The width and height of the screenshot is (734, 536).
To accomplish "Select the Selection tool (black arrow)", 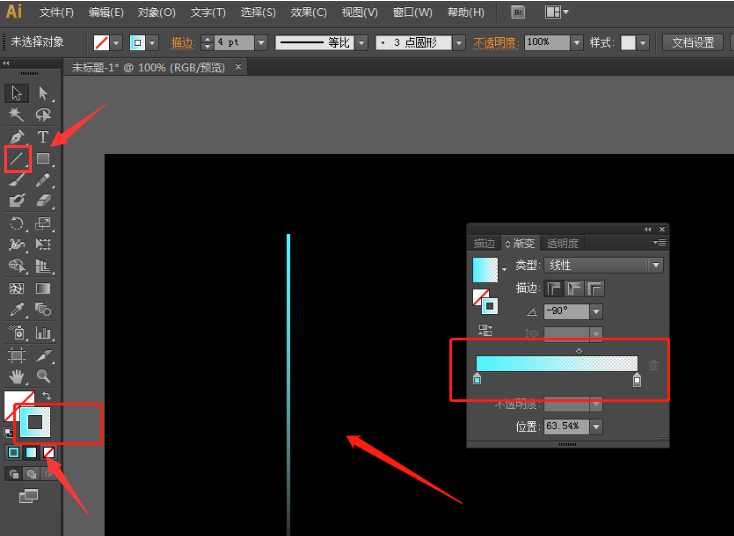I will click(x=17, y=93).
